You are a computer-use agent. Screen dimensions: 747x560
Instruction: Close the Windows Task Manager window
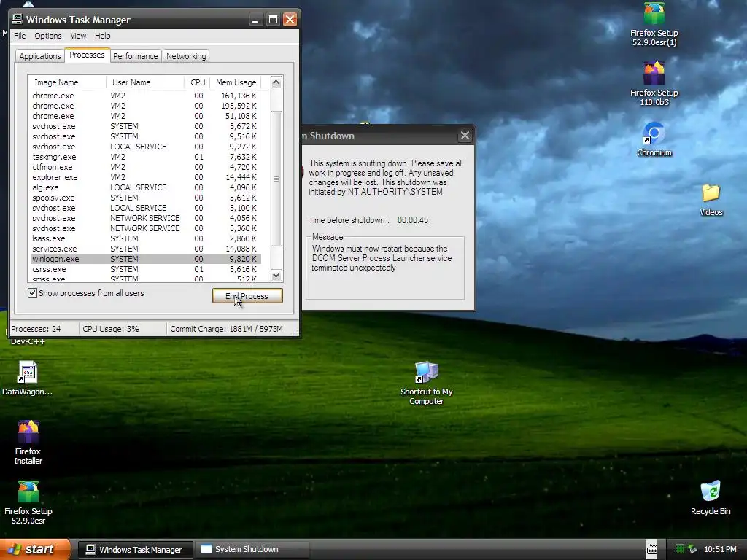click(290, 20)
